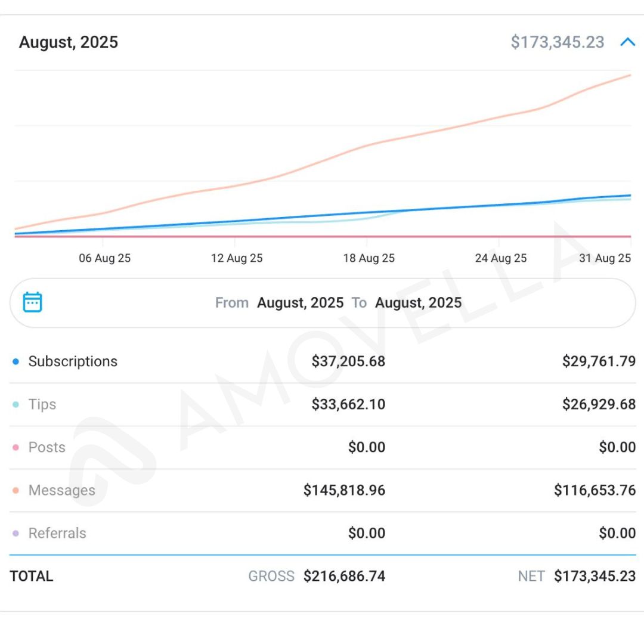This screenshot has height=644, width=644.
Task: Toggle the Tips series label
Action: [42, 404]
